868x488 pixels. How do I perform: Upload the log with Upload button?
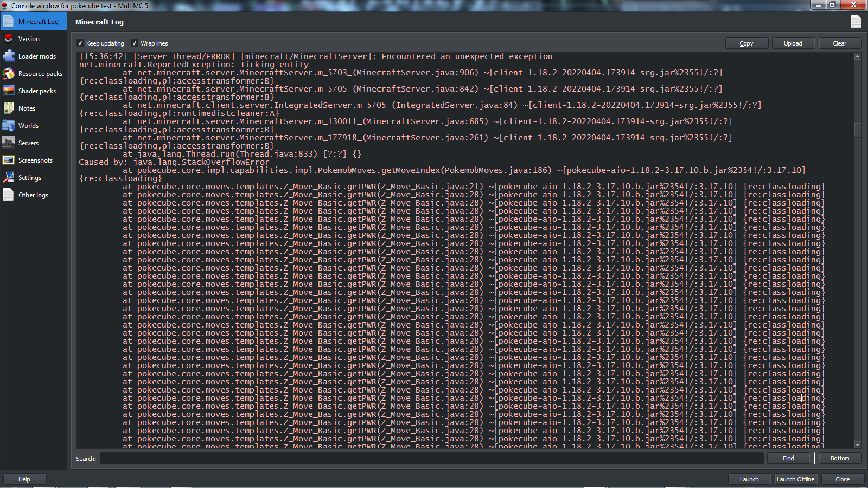click(x=793, y=43)
